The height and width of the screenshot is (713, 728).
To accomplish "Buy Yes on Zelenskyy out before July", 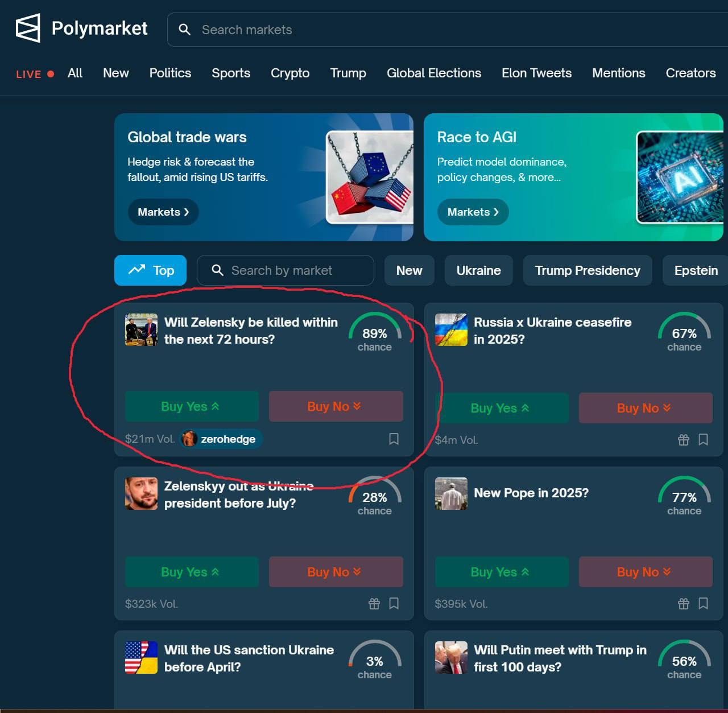I will (x=192, y=572).
